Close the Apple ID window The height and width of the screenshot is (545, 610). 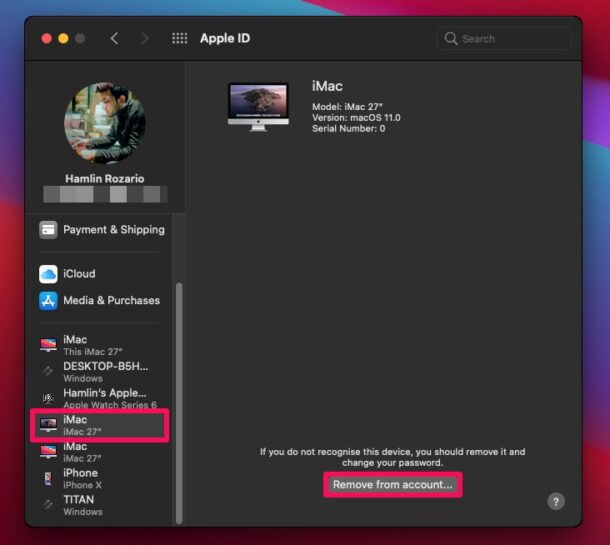[x=47, y=39]
